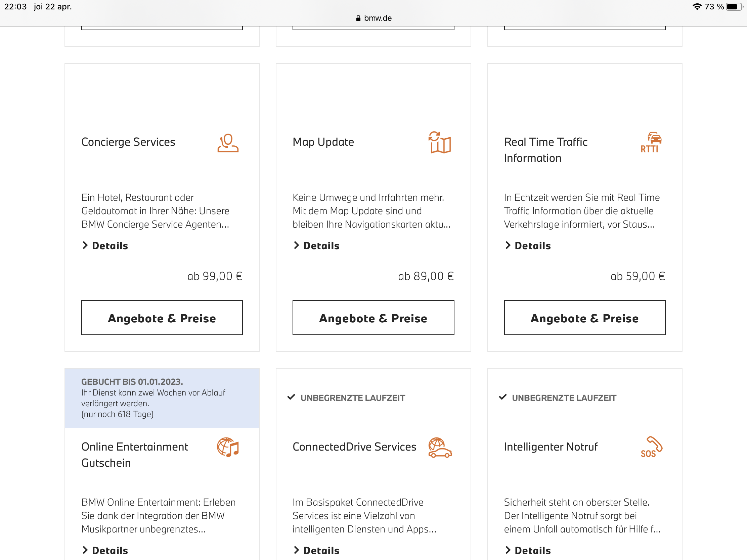Click the price ab 59,00 €
Screen dimensions: 747x560
(638, 276)
